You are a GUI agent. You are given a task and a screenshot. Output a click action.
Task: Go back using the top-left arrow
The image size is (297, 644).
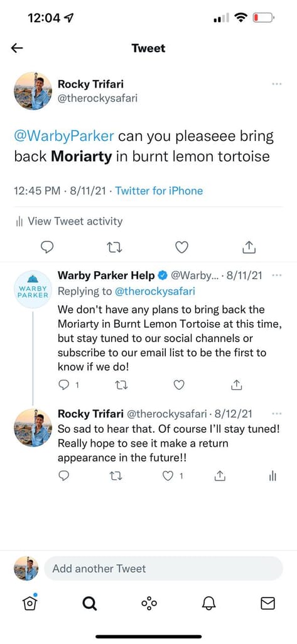pos(17,48)
